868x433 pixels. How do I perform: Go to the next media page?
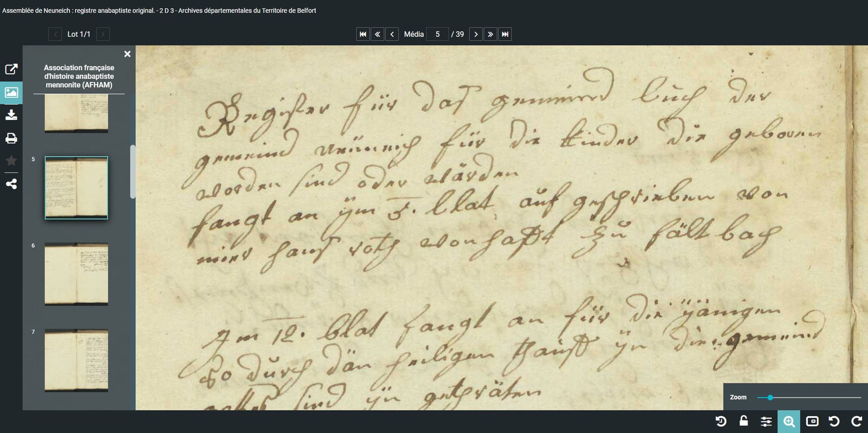click(x=476, y=34)
